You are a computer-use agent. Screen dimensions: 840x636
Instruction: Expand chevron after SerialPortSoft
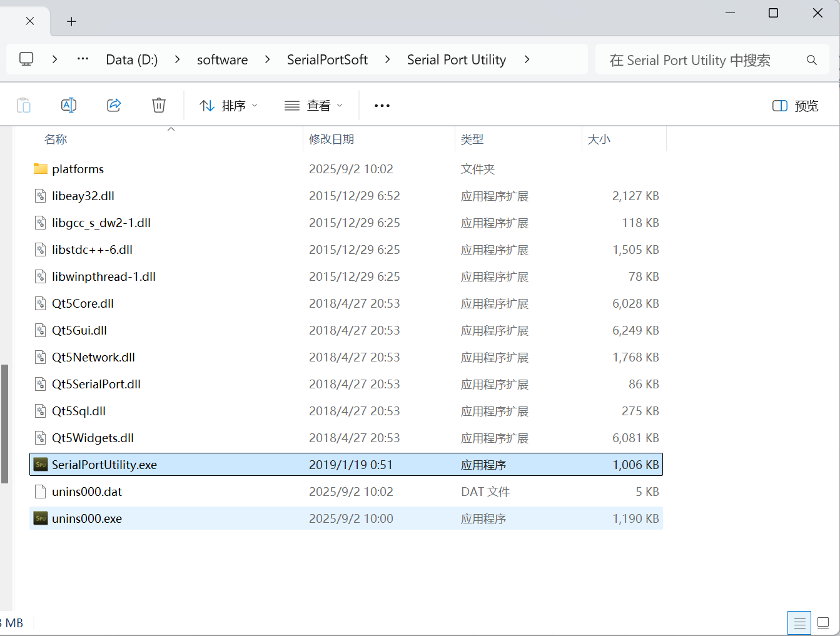(x=388, y=59)
